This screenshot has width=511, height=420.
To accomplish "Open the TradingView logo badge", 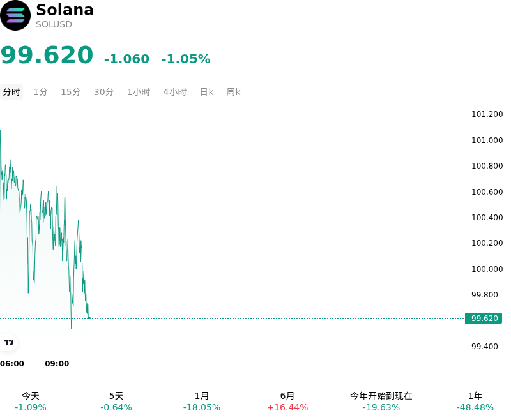I will coord(8,342).
